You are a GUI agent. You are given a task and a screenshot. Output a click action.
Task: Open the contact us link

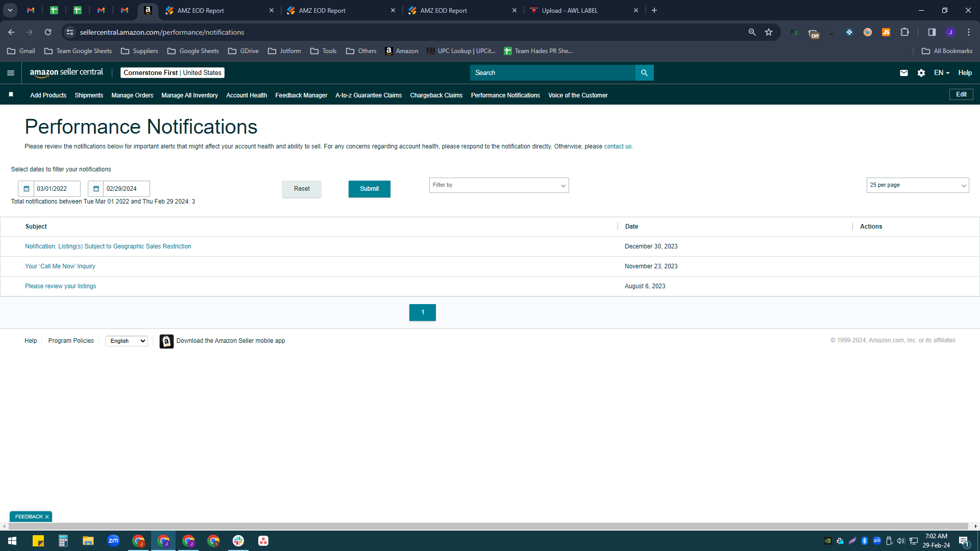pos(618,146)
